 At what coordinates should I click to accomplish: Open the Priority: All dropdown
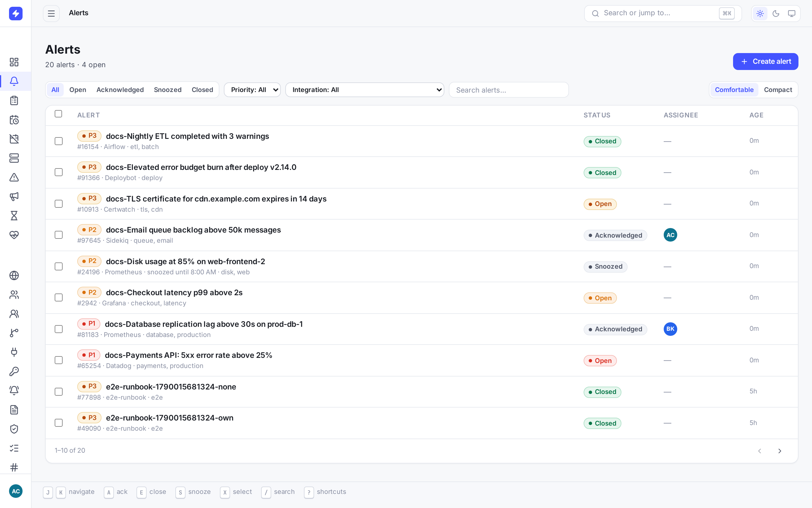coord(252,90)
